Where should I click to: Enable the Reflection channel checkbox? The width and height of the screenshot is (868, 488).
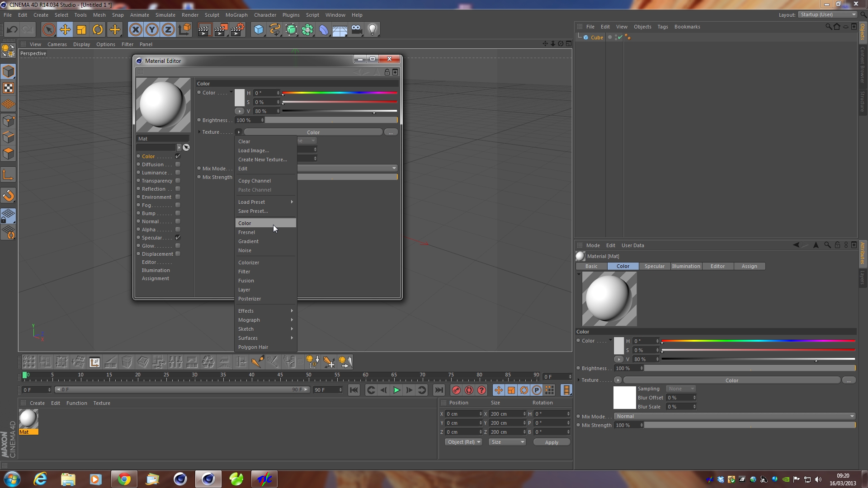click(178, 189)
